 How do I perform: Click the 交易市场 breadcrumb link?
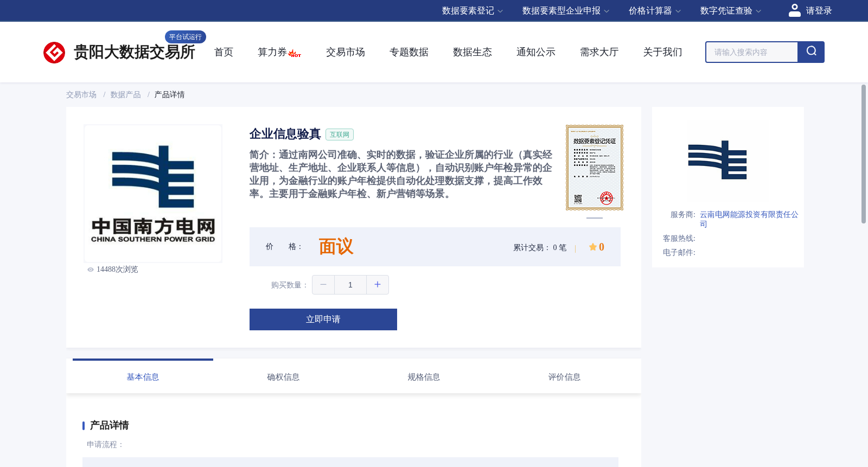coord(81,95)
